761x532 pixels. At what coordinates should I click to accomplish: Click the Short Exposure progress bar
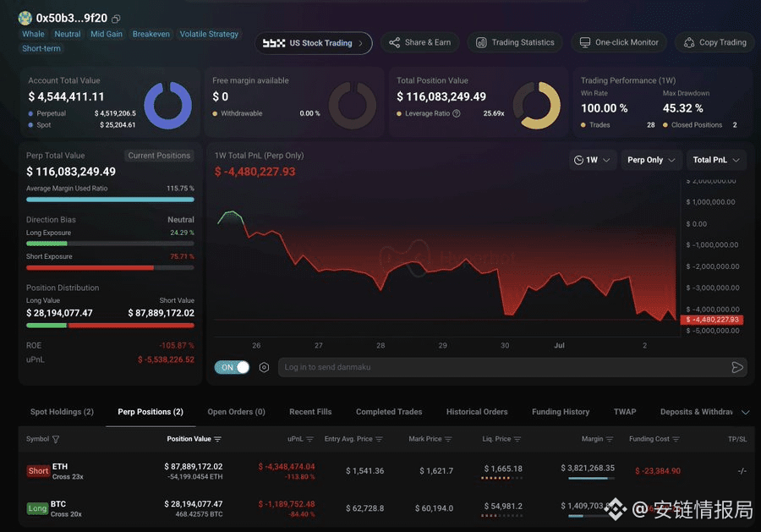point(110,268)
